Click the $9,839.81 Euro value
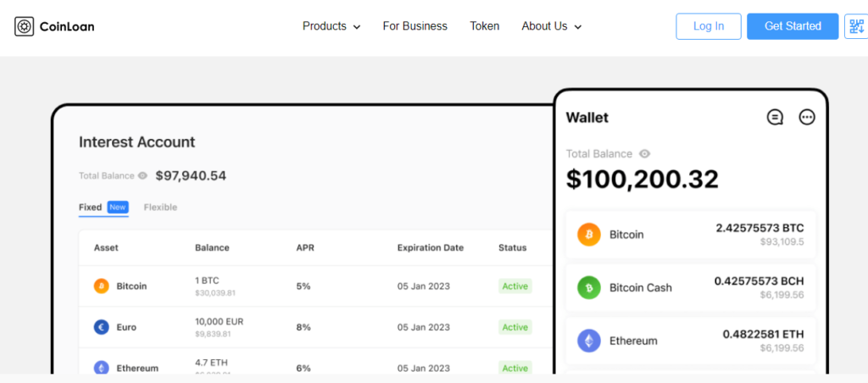Viewport: 868px width, 383px height. pos(213,335)
